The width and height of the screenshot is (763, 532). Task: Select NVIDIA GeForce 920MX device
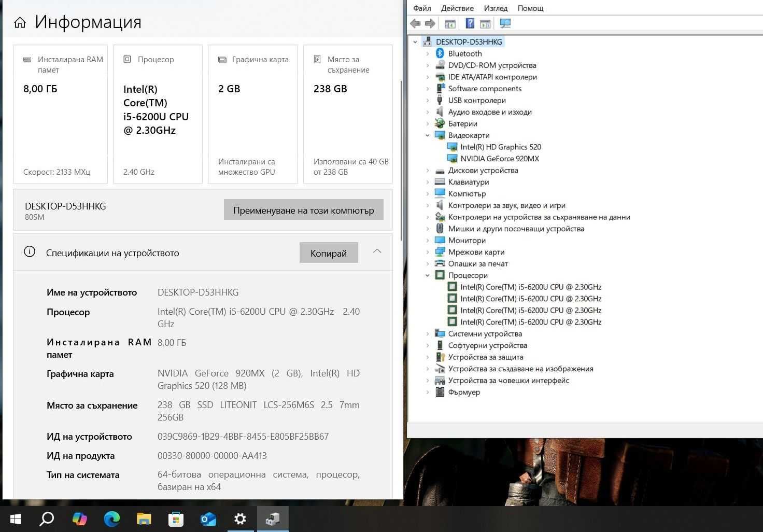(500, 159)
